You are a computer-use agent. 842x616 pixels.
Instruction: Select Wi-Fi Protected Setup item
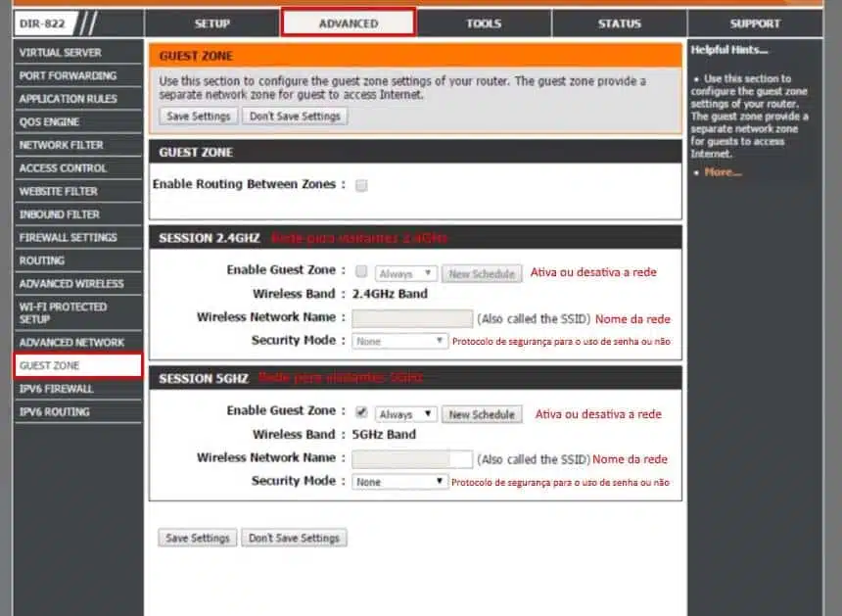[78, 312]
